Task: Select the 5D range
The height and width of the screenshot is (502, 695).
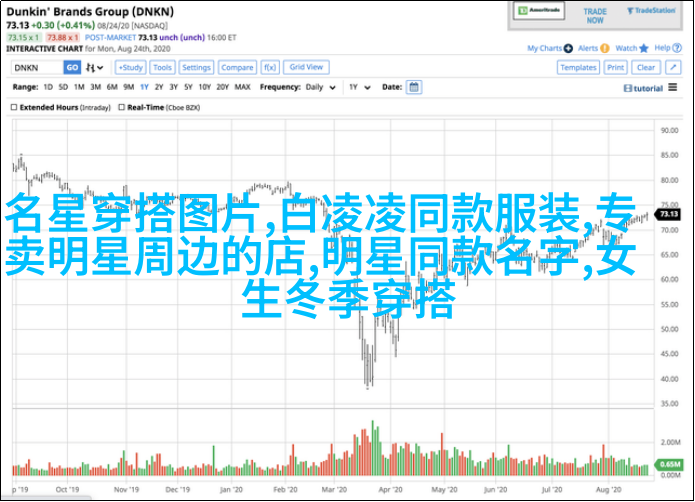Action: point(63,87)
